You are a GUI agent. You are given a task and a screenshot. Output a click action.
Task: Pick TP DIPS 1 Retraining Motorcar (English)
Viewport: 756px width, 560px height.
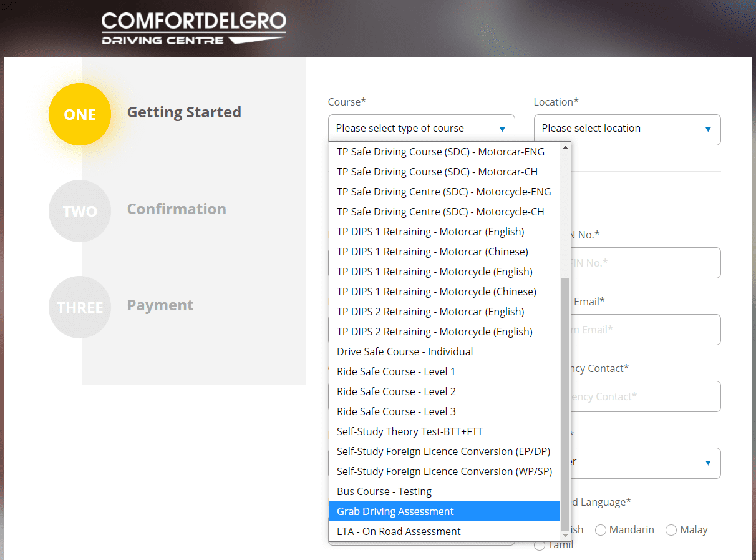[444, 232]
